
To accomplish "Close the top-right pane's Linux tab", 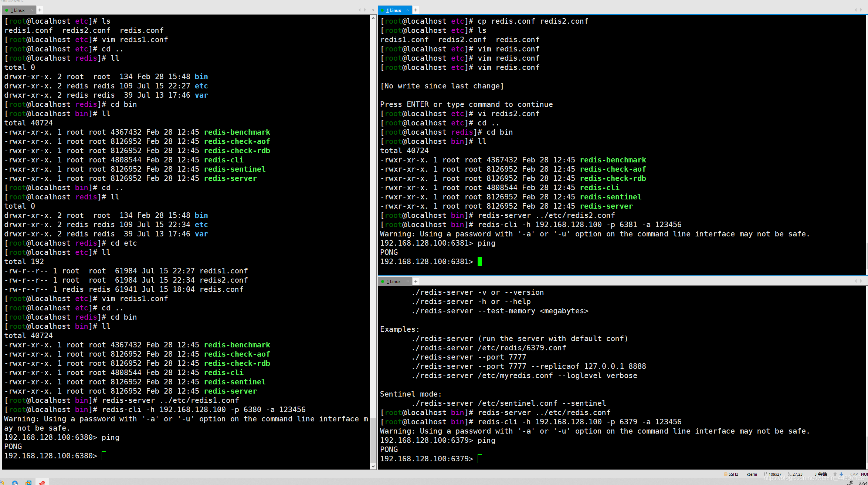I will click(x=408, y=10).
